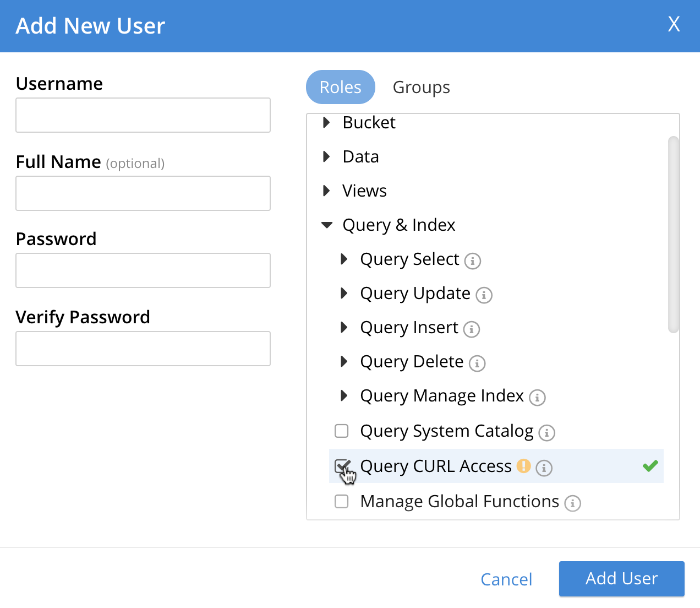
Task: Select the Roles tab
Action: click(x=340, y=87)
